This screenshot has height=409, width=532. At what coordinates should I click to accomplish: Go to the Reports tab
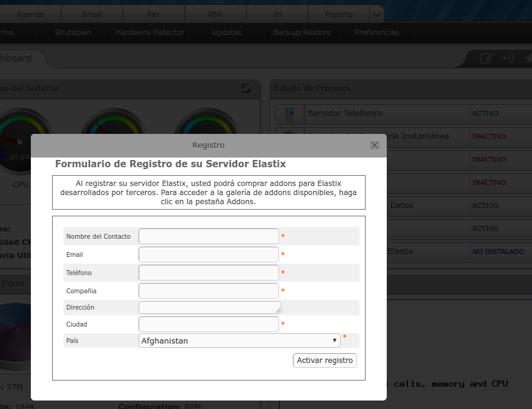[338, 14]
